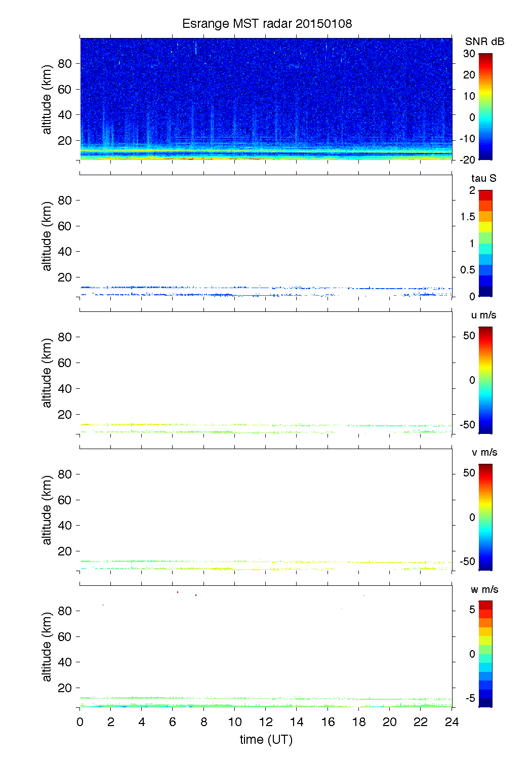Screen dimensions: 532x760
Task: Click the u m/s color bar
Action: point(485,380)
